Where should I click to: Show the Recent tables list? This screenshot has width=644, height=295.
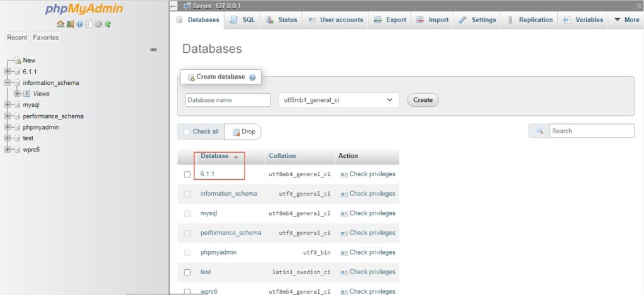[x=17, y=37]
